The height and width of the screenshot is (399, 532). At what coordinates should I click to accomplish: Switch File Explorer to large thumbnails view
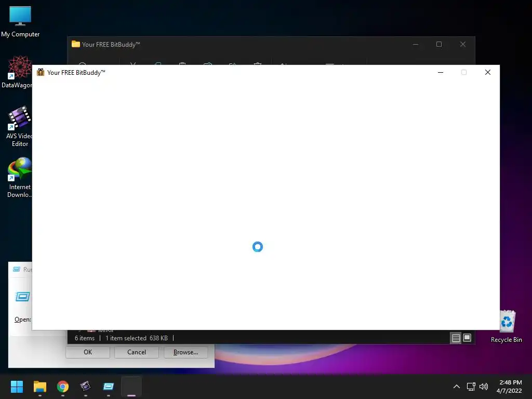click(x=467, y=338)
